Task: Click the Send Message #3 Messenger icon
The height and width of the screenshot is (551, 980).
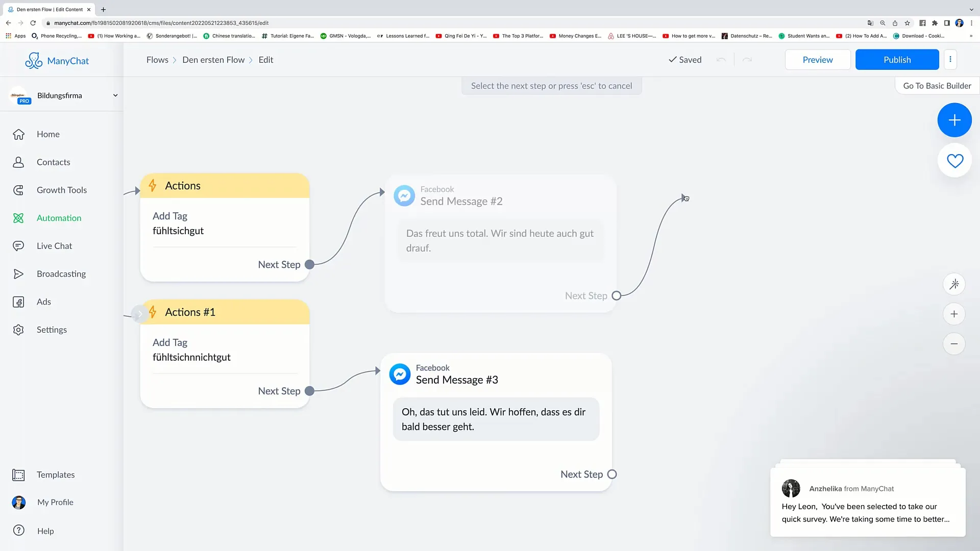Action: 400,374
